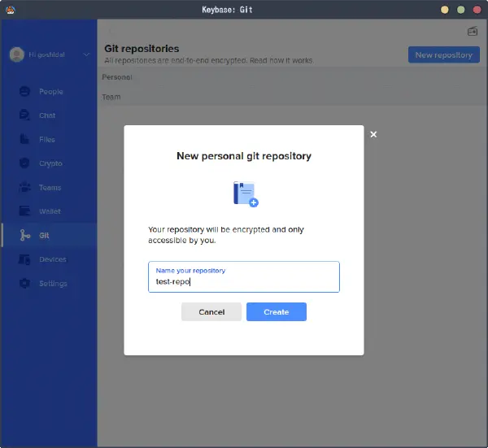Open the Devices icon in the sidebar
This screenshot has height=448, width=488.
24,259
